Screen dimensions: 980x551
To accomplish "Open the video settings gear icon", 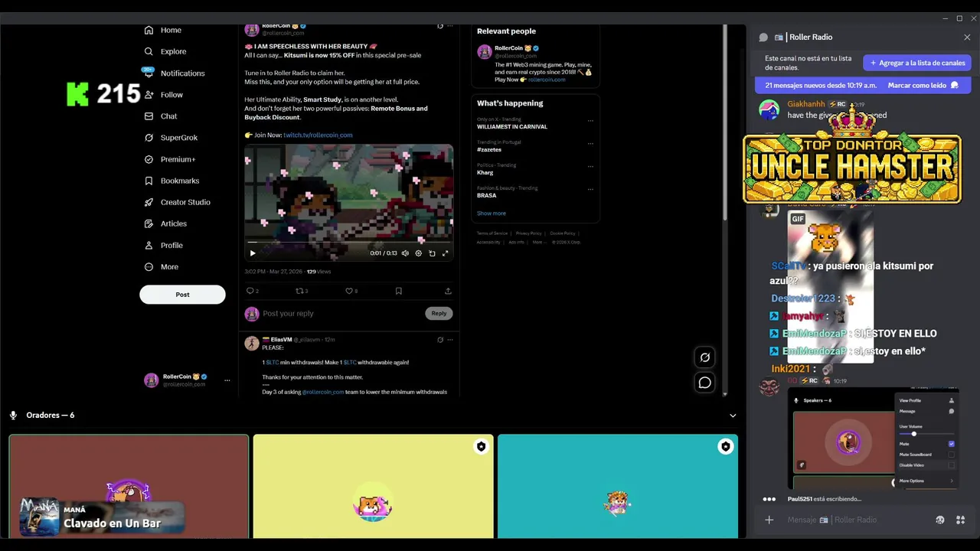I will coord(418,253).
